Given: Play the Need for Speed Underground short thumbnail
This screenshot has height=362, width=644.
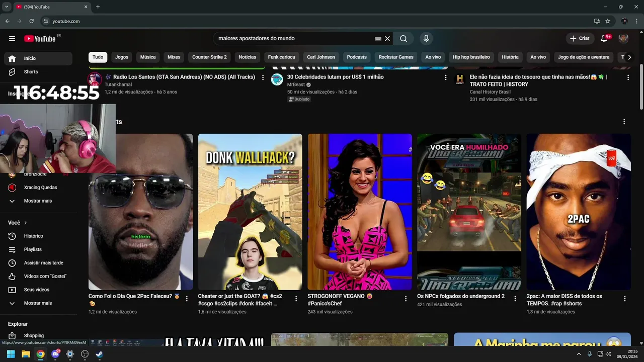Looking at the screenshot, I should 469,212.
